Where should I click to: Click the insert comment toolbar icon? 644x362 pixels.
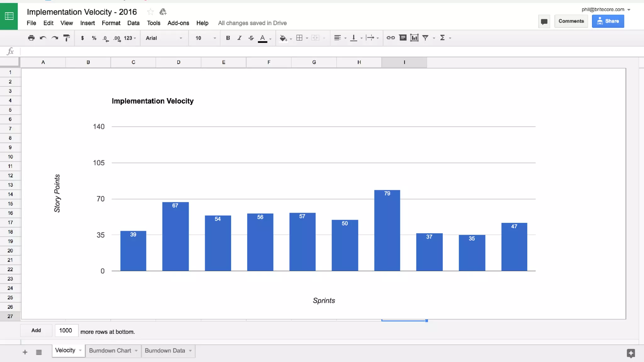point(402,38)
